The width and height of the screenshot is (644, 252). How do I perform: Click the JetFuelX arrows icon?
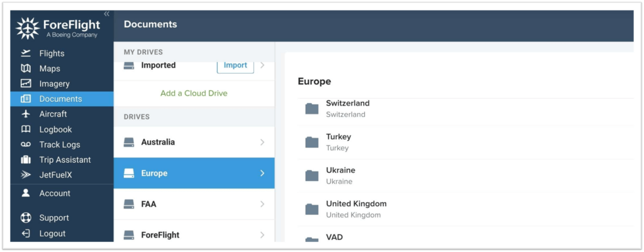click(x=25, y=175)
